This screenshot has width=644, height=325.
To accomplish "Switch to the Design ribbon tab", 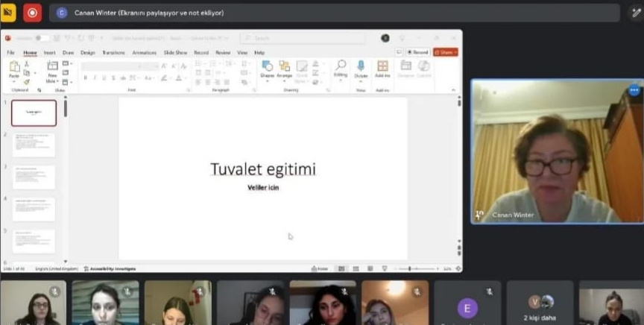I will coord(88,53).
